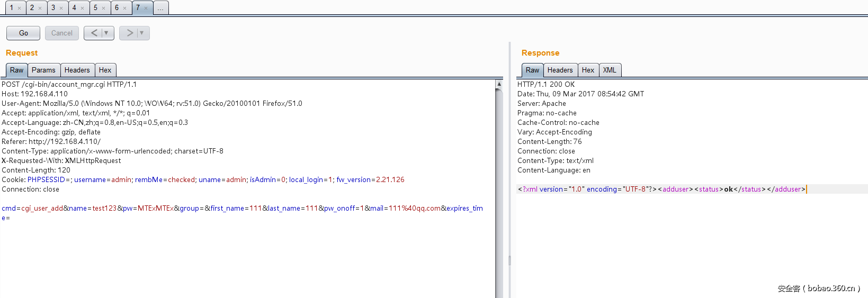Image resolution: width=868 pixels, height=298 pixels.
Task: Select the XML tab in the Response panel
Action: [x=610, y=70]
